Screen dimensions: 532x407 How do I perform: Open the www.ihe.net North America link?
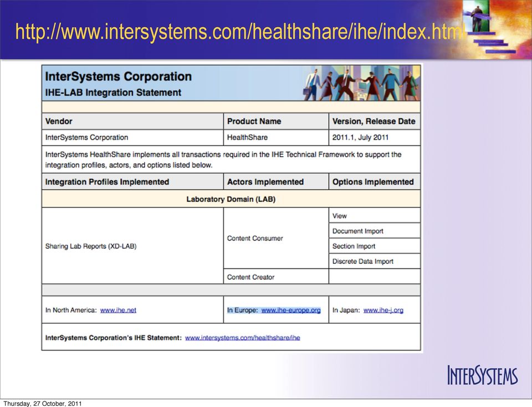(x=118, y=311)
